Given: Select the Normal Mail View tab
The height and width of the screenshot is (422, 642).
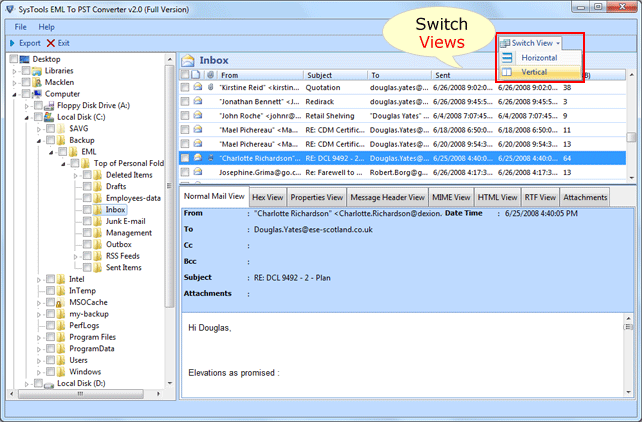Looking at the screenshot, I should 214,196.
